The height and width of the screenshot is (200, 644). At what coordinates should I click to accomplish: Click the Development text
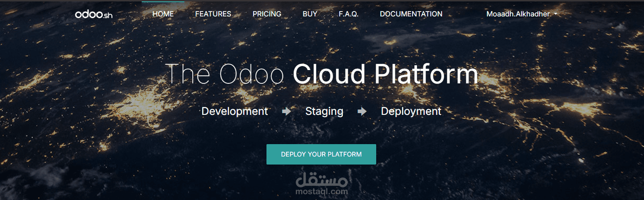pos(235,111)
